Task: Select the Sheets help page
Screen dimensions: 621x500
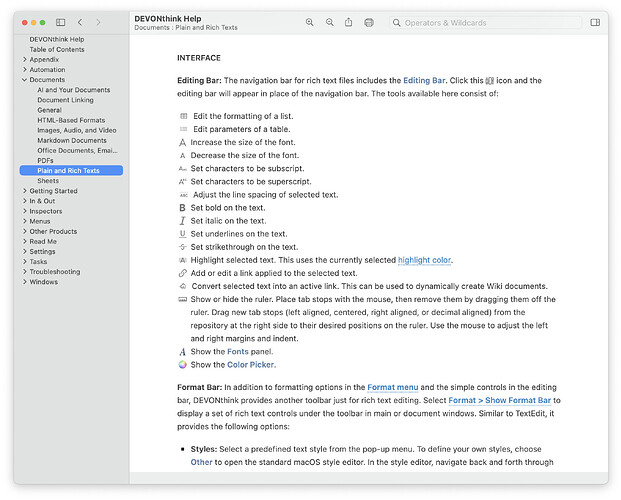Action: tap(48, 181)
